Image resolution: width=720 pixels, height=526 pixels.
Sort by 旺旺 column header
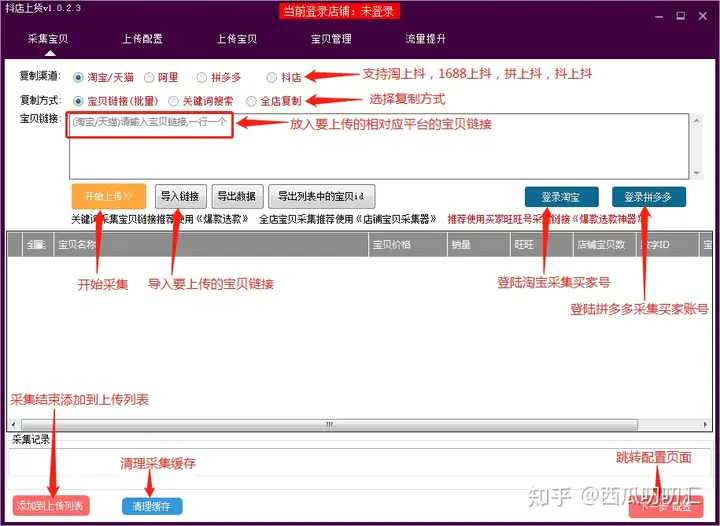(x=542, y=245)
